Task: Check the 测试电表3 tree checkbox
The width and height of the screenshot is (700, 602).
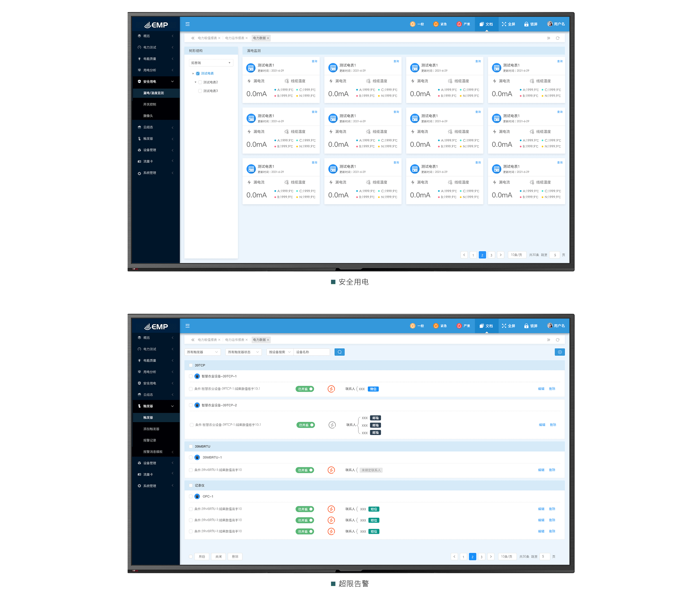Action: 200,91
